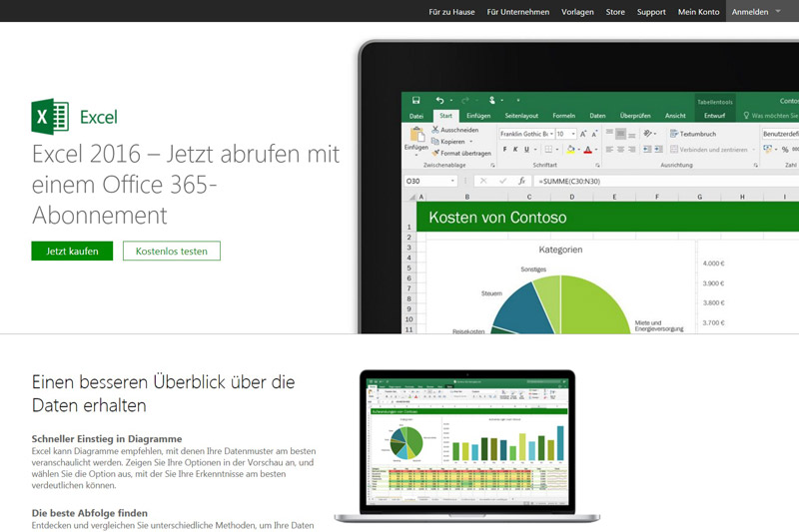Open the font name Franklin Gothic dropdown

coord(551,134)
